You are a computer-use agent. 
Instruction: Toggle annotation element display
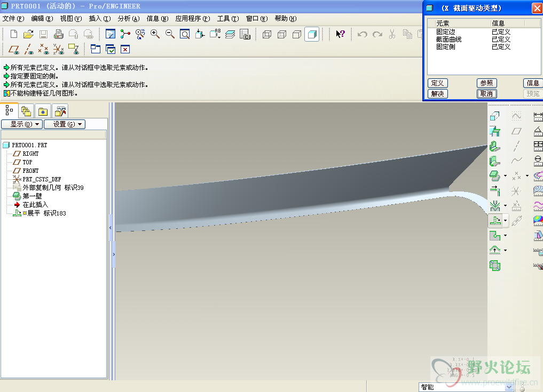point(74,49)
